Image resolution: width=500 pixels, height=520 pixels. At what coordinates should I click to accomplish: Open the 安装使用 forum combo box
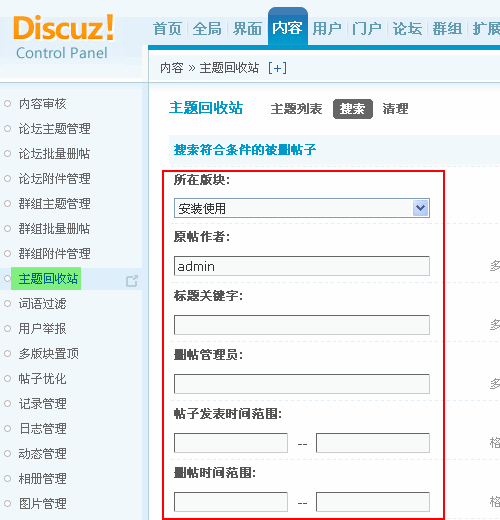[302, 208]
